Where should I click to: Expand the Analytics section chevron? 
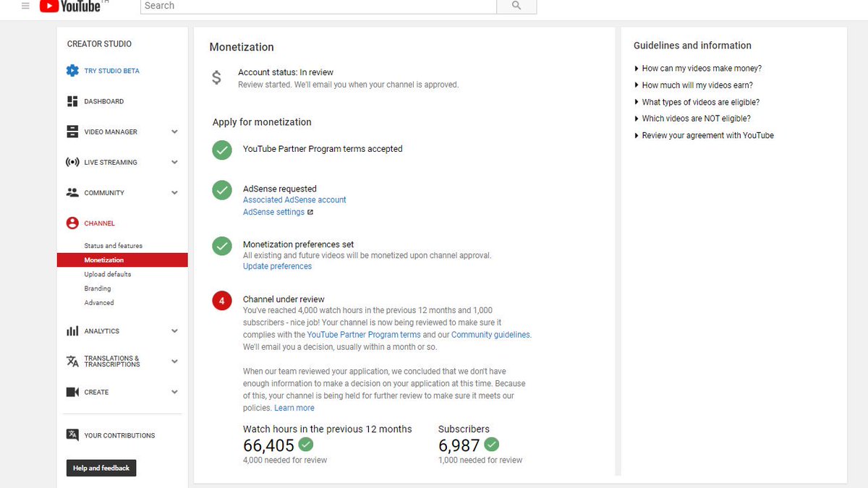174,331
